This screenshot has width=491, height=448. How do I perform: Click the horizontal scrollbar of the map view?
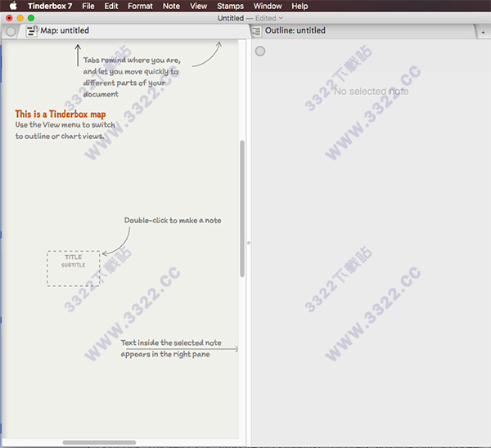coord(99,442)
